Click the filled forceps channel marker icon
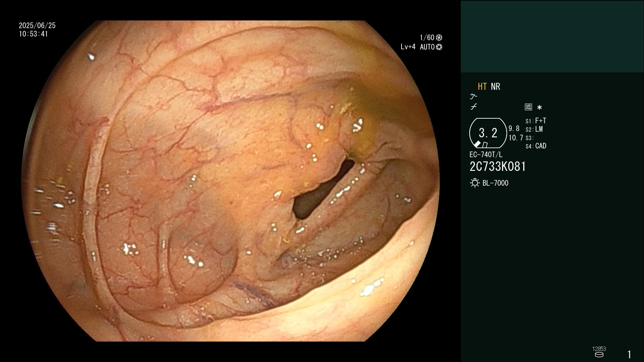This screenshot has width=644, height=362. click(x=477, y=144)
